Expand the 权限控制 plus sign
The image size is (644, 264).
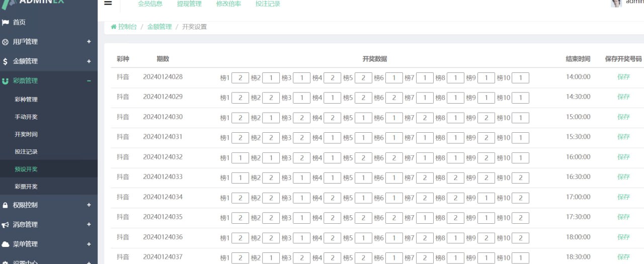click(89, 205)
